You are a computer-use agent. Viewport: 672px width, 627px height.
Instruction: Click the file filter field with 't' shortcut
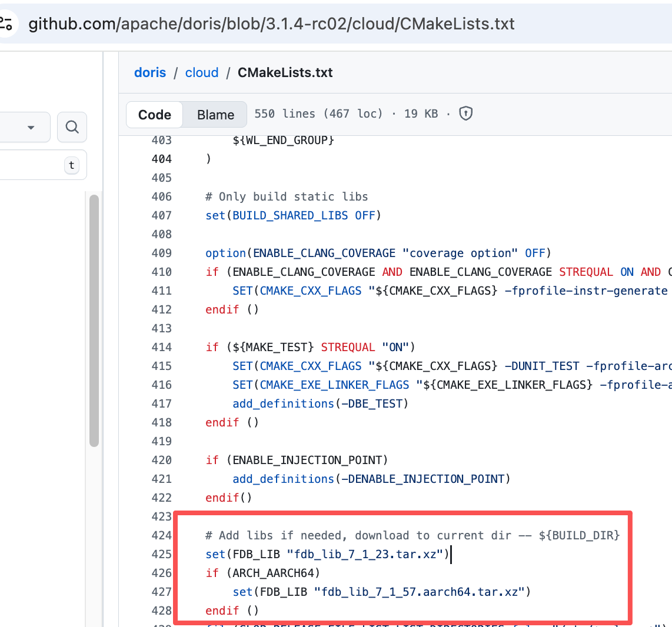(x=35, y=165)
